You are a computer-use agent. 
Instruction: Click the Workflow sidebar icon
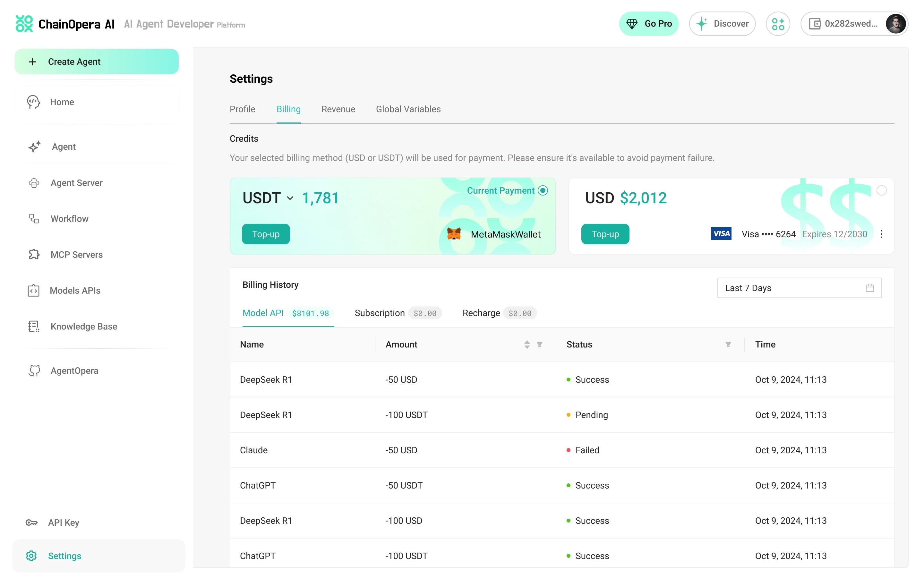click(34, 219)
